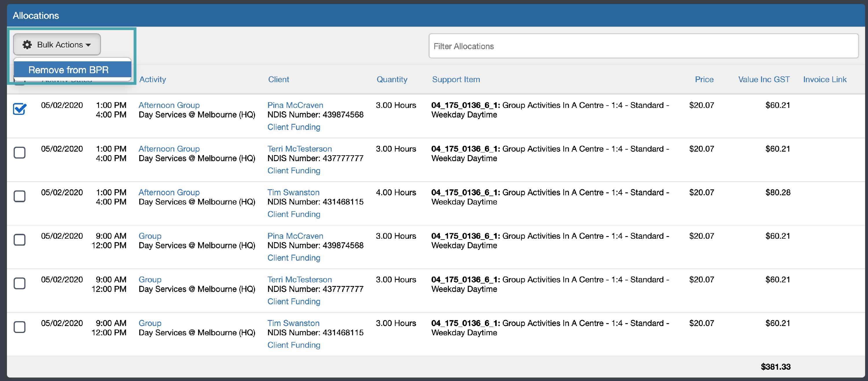
Task: Open Pina McCraven's morning Client Funding link
Action: tap(293, 258)
